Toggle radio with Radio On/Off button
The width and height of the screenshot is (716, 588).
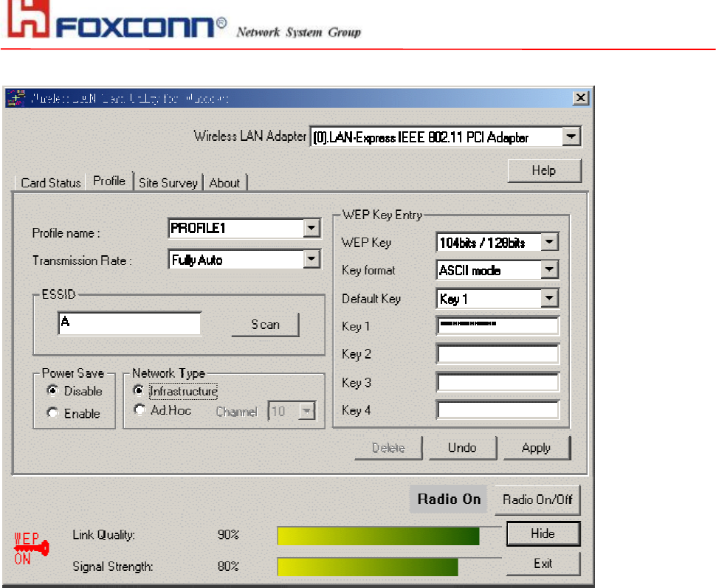pyautogui.click(x=537, y=499)
